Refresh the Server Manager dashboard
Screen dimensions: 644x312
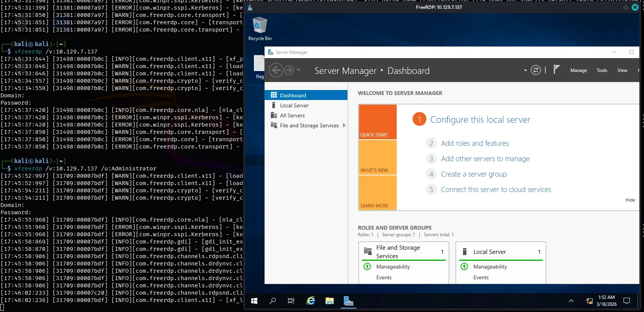tap(536, 70)
